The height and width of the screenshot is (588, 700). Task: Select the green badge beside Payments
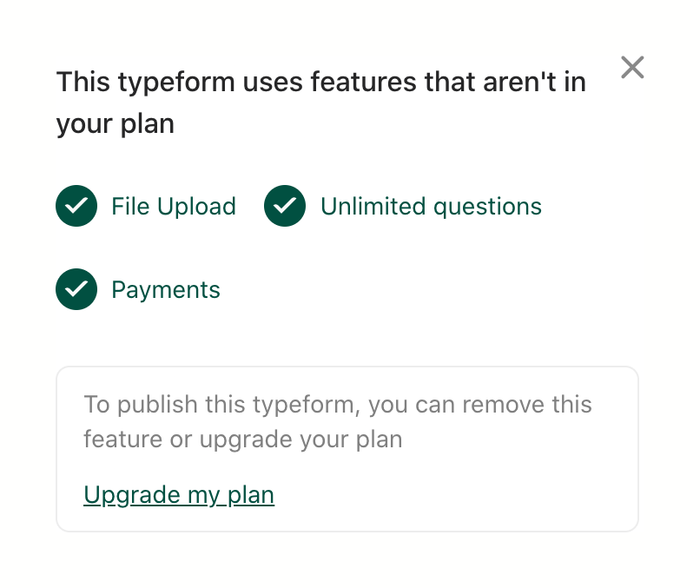[x=76, y=289]
